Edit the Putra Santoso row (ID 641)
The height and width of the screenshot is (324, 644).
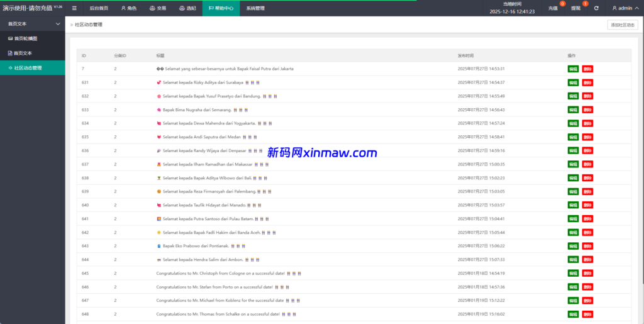(x=573, y=219)
